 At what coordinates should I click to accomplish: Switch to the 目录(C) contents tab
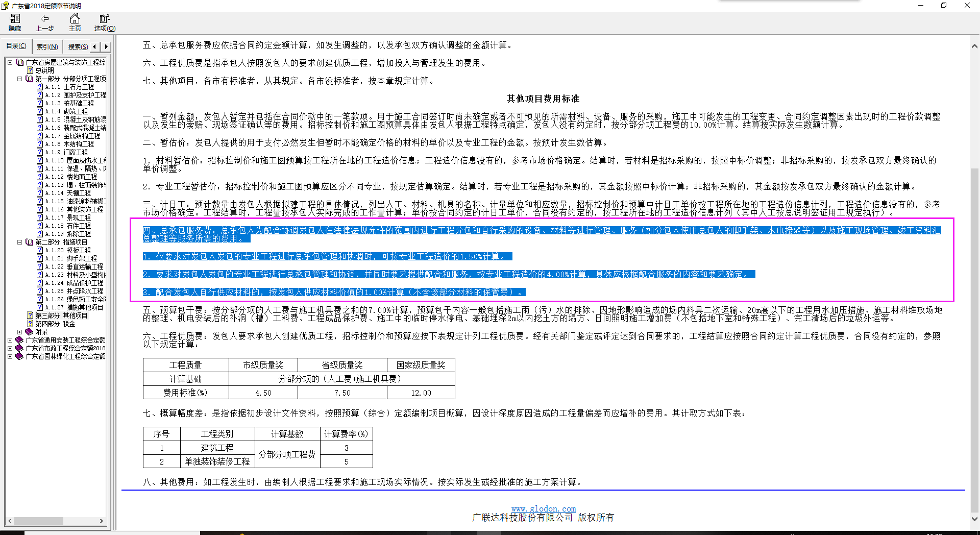[x=16, y=46]
